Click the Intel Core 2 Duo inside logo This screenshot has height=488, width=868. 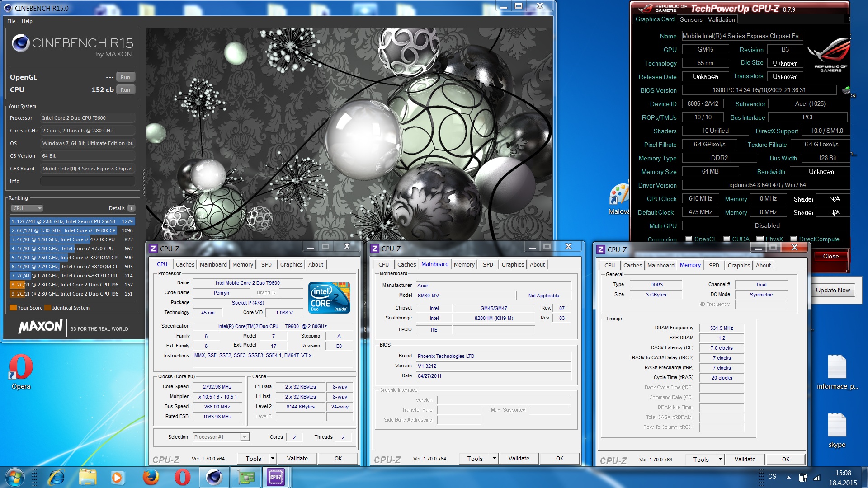point(329,297)
